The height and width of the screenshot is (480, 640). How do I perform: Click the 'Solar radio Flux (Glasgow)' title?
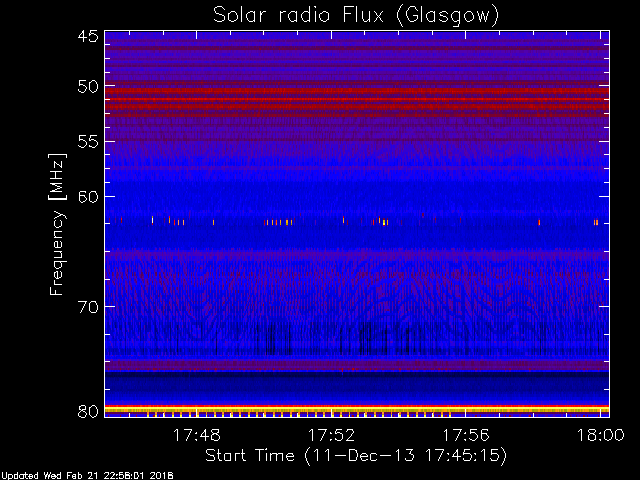click(356, 16)
